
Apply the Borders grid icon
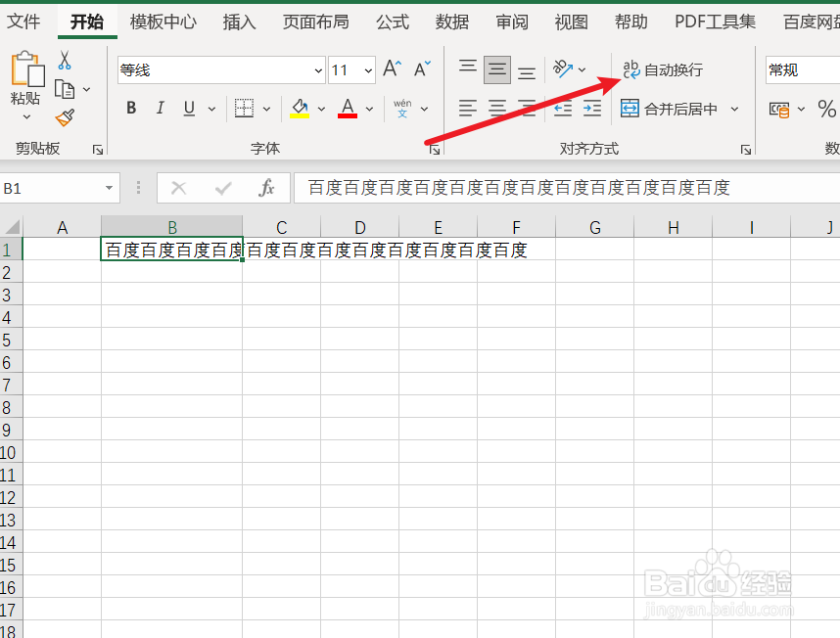(245, 109)
